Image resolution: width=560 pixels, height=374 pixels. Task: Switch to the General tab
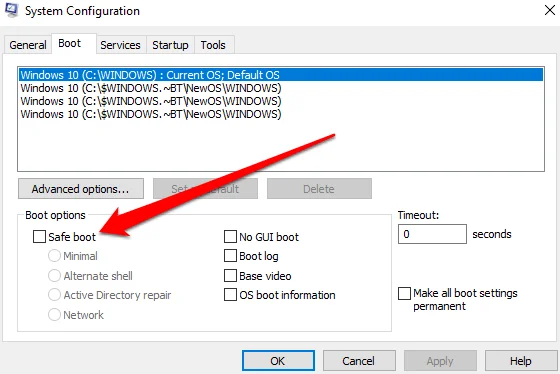(x=28, y=45)
